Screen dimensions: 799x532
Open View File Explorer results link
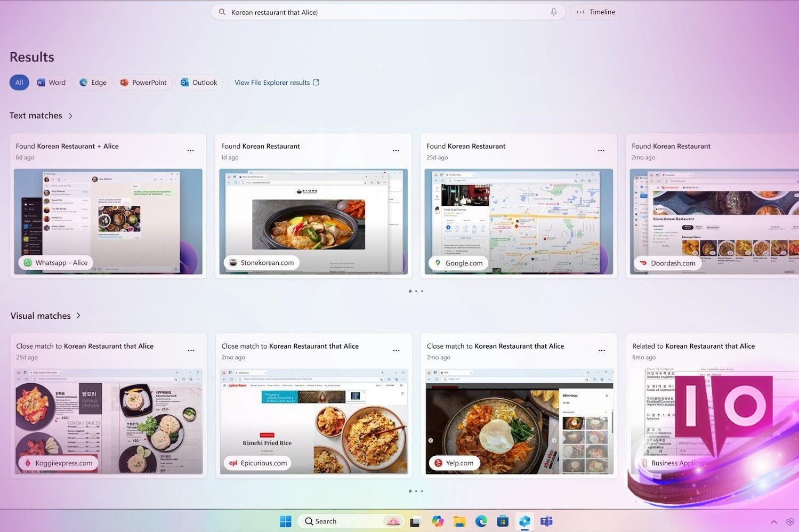[277, 82]
